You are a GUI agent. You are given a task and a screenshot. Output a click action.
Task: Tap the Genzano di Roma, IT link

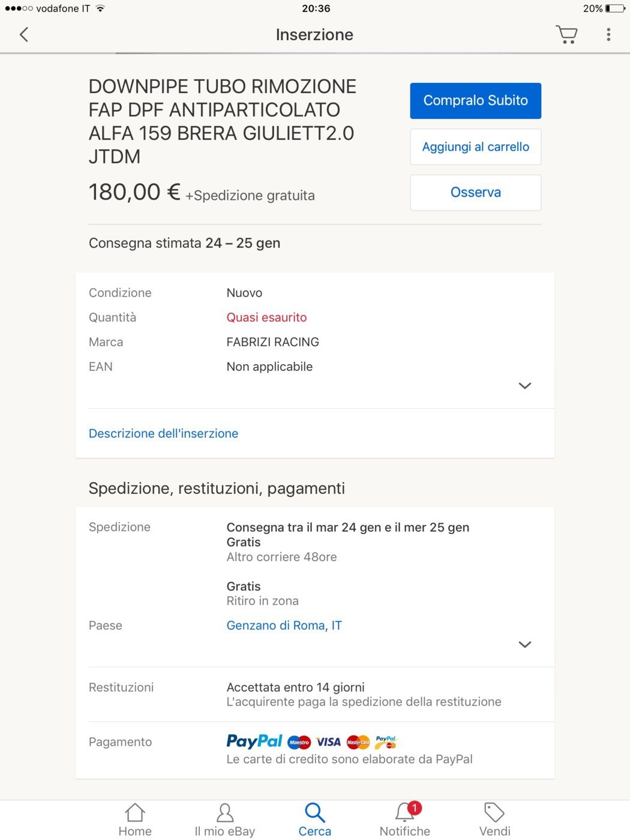tap(284, 625)
